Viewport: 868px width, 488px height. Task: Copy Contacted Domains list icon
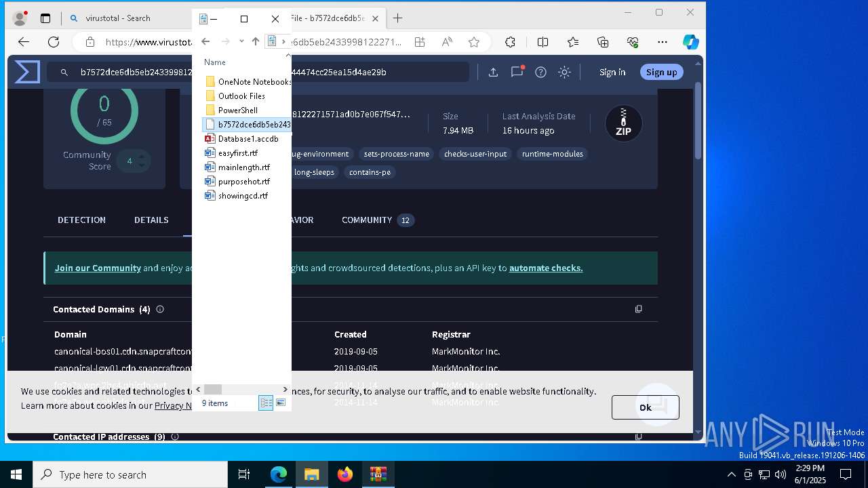click(x=638, y=309)
